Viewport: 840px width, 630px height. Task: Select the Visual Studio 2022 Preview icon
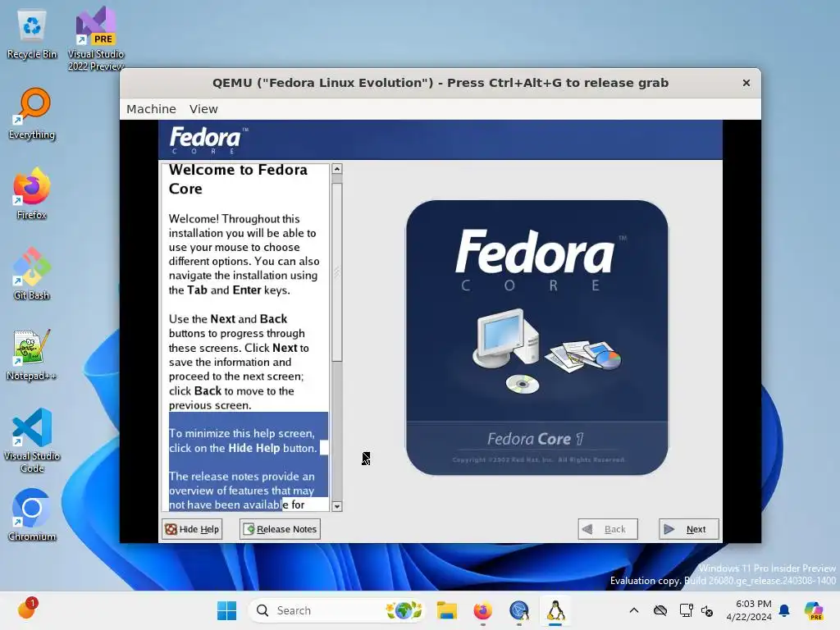96,39
